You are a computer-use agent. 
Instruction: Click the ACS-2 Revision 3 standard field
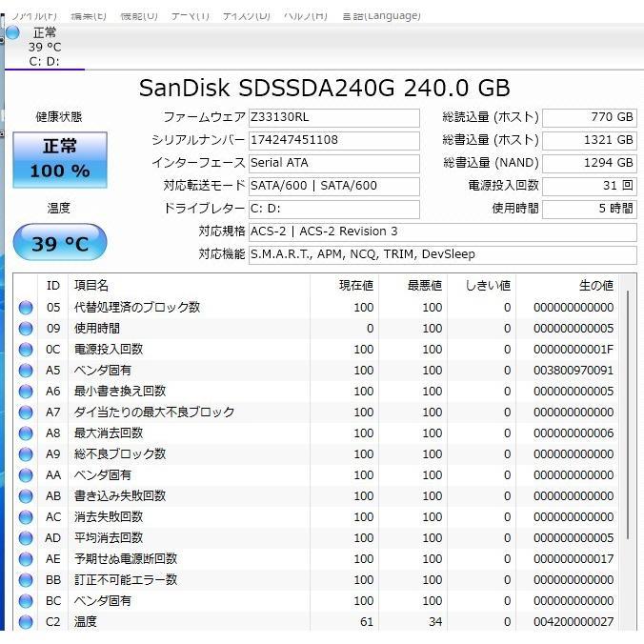point(443,231)
